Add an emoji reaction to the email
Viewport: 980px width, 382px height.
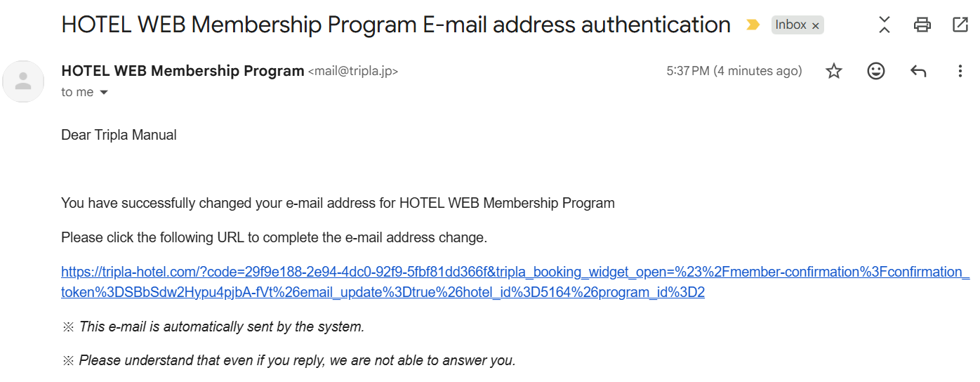875,71
